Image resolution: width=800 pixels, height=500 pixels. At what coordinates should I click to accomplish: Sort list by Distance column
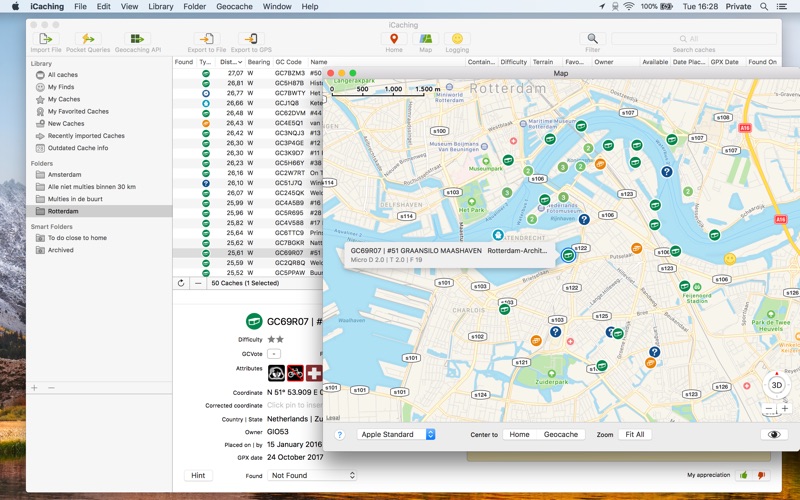[231, 62]
